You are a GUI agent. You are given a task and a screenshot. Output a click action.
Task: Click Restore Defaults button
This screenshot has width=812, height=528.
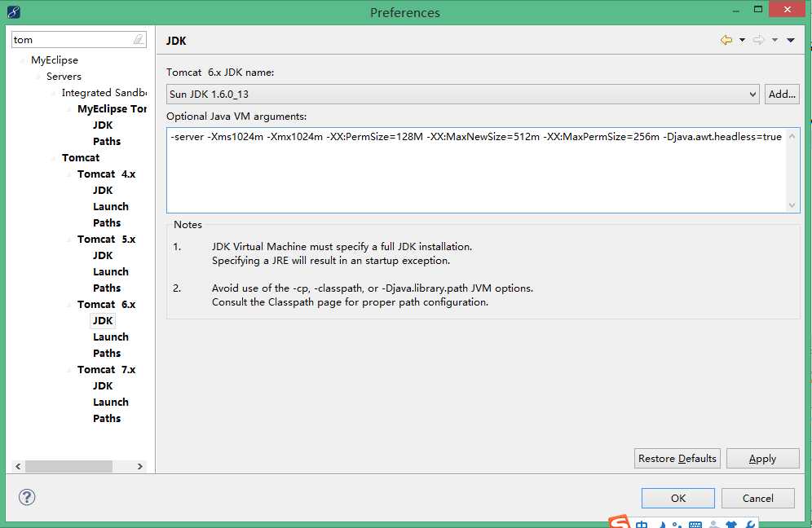677,459
